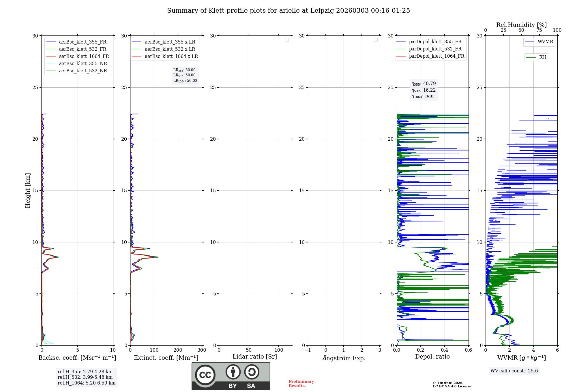This screenshot has width=577, height=392.
Task: Click the green RH legend line marker
Action: click(531, 57)
